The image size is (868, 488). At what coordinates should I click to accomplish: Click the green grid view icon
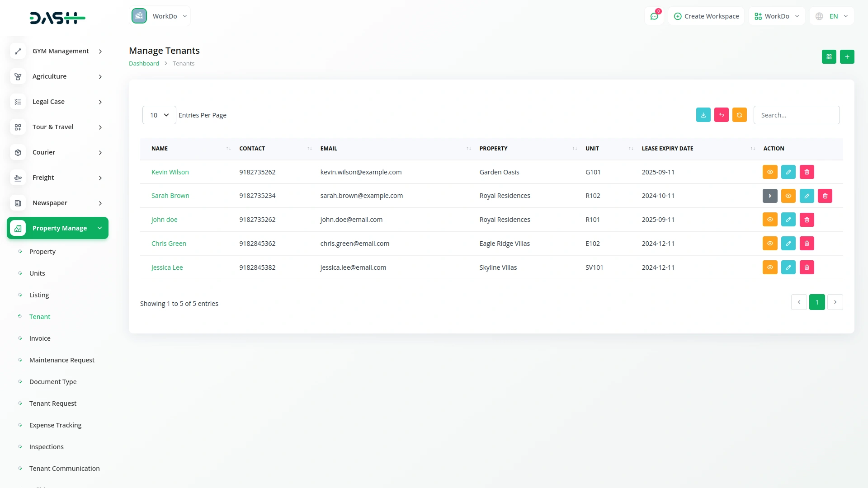coord(829,57)
